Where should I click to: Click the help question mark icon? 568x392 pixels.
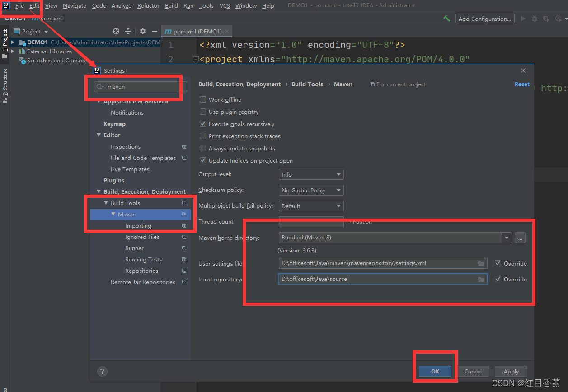tap(102, 371)
